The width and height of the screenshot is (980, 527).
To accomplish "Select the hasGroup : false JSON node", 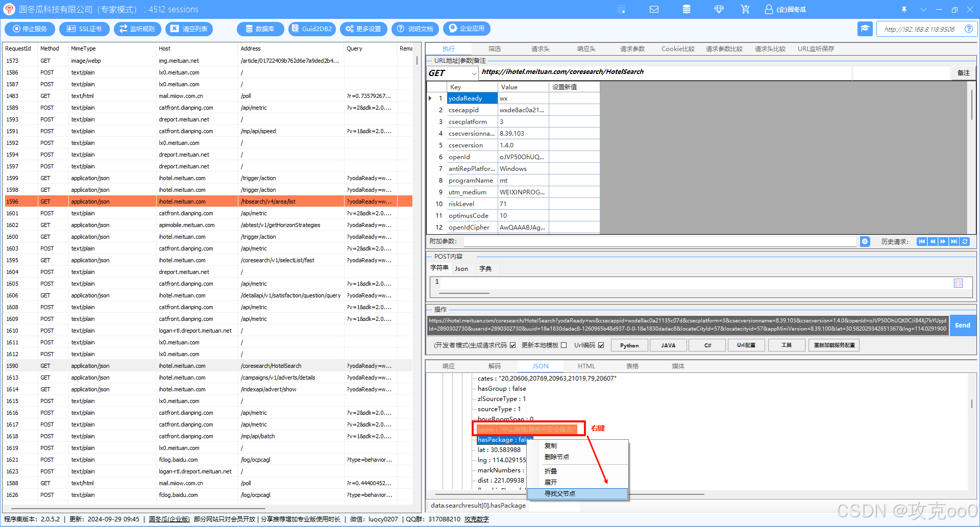I will click(x=501, y=389).
